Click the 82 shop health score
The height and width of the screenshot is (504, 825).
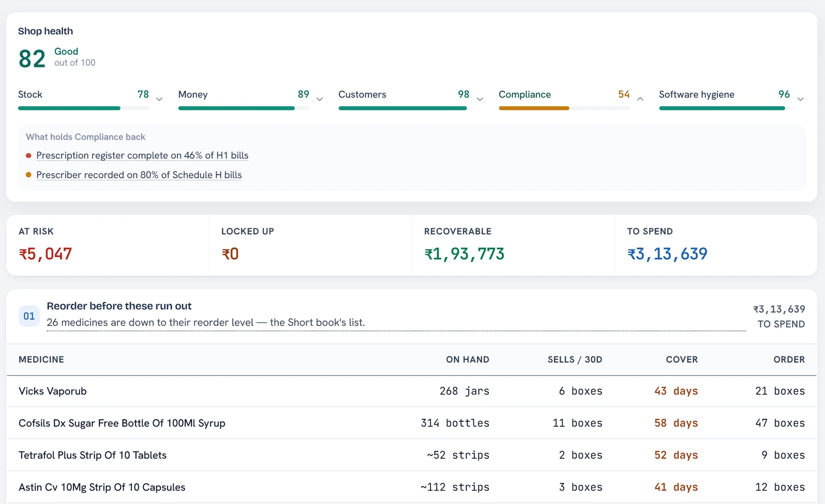pyautogui.click(x=32, y=58)
